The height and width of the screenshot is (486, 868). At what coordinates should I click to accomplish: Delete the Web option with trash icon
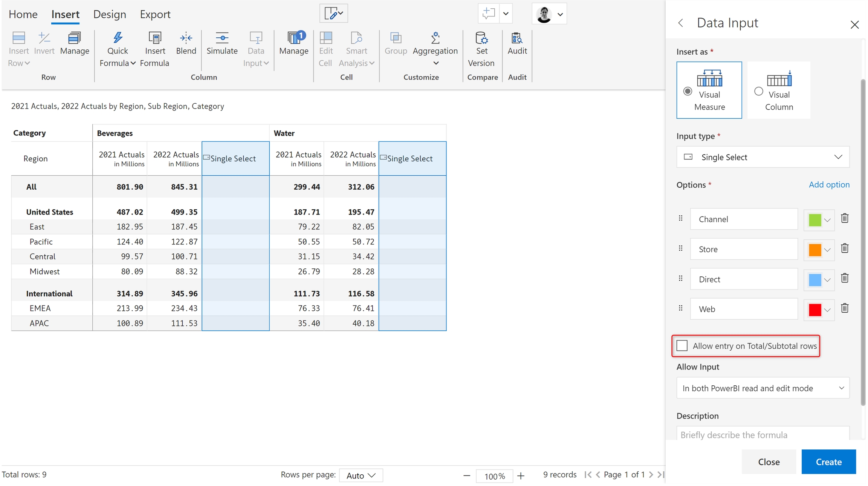(x=845, y=308)
